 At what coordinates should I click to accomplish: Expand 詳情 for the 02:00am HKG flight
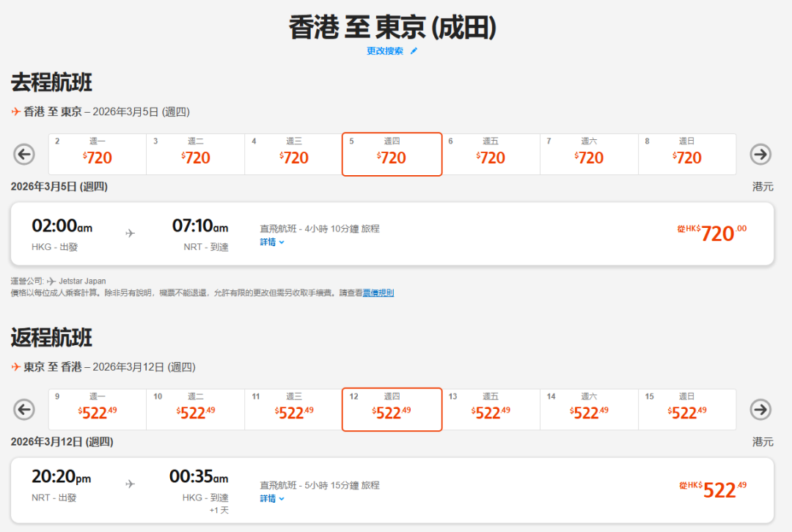point(272,243)
